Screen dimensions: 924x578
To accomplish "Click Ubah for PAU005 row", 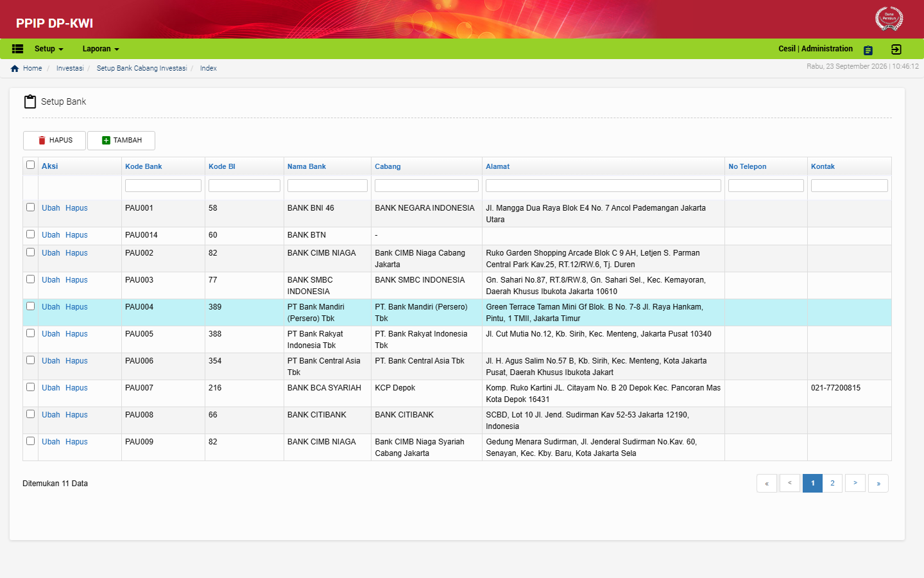I will point(51,334).
